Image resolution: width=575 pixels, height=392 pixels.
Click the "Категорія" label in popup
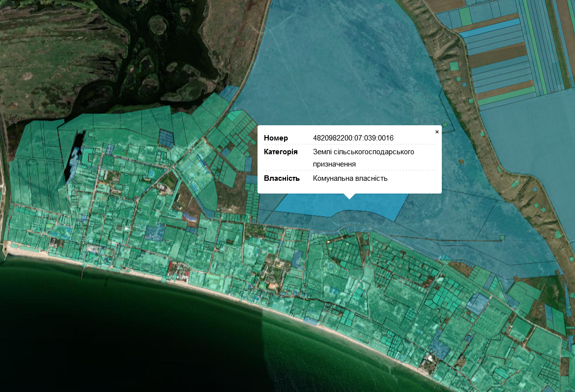click(x=280, y=152)
